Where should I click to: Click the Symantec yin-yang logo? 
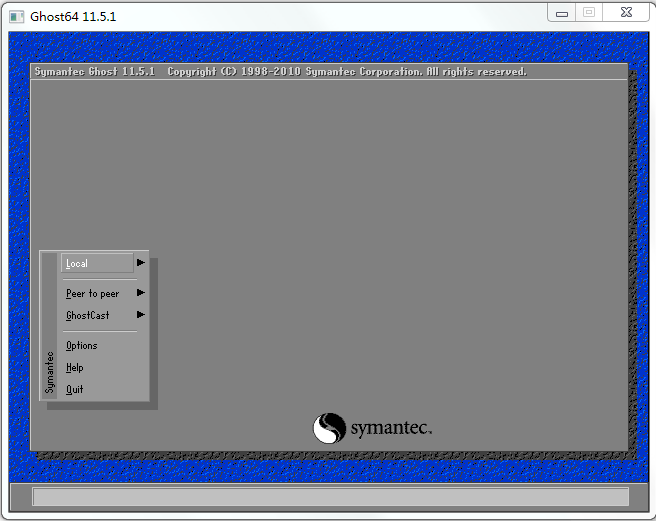[329, 428]
